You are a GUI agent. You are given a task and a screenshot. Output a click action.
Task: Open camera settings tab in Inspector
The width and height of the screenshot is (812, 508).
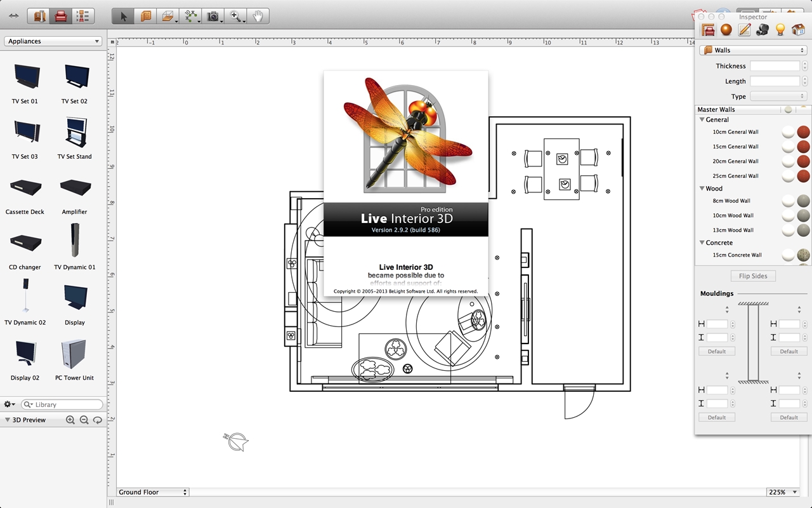pos(762,30)
